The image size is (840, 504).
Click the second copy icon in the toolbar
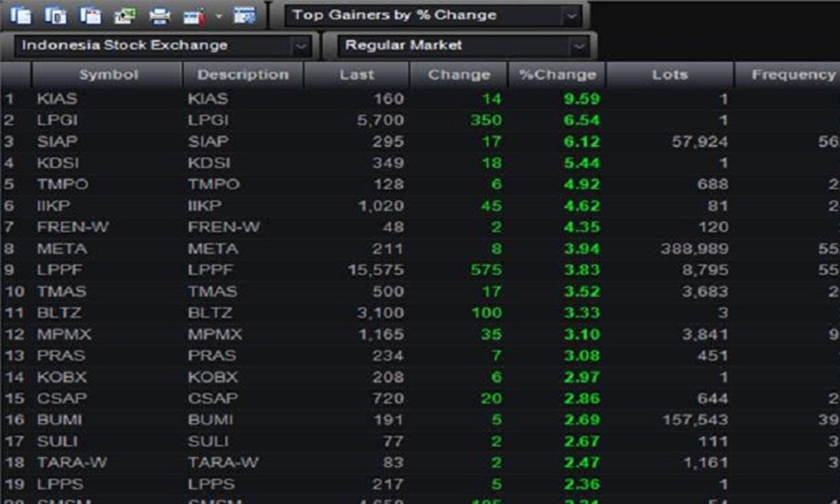coord(55,15)
